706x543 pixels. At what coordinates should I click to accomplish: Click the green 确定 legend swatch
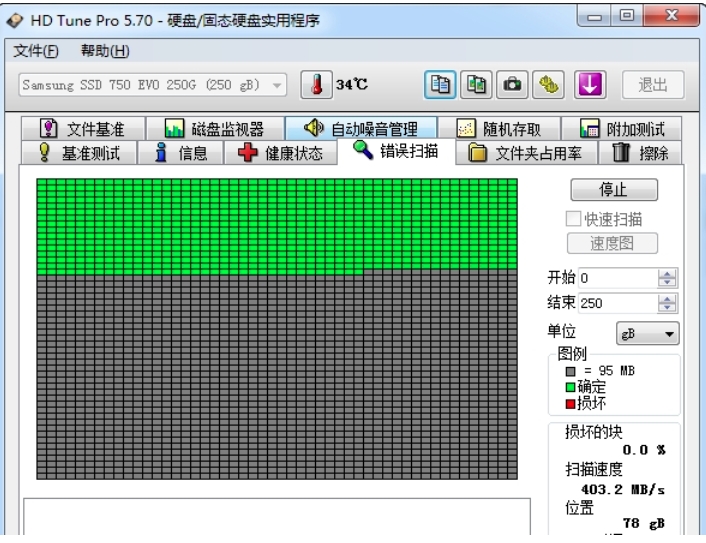(x=570, y=387)
